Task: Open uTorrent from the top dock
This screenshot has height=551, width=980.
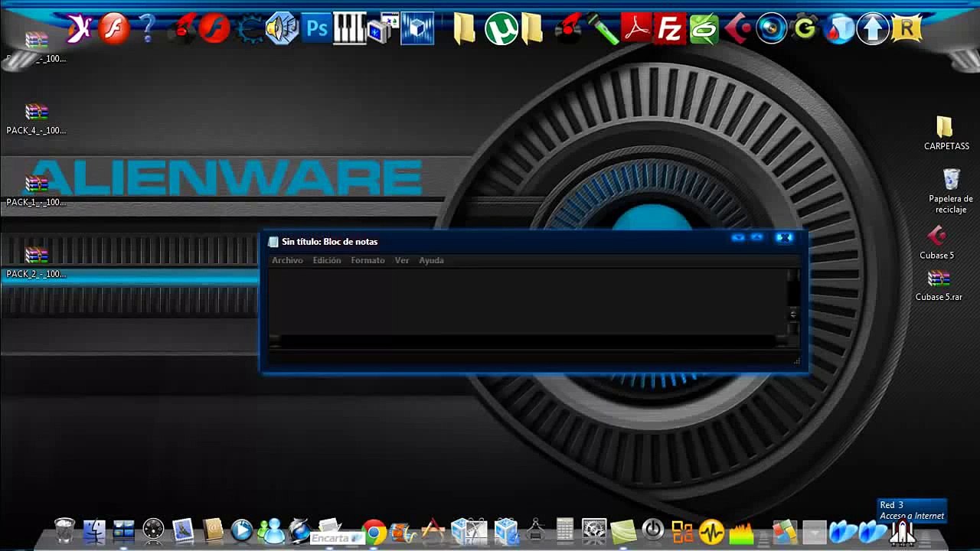Action: [x=501, y=30]
